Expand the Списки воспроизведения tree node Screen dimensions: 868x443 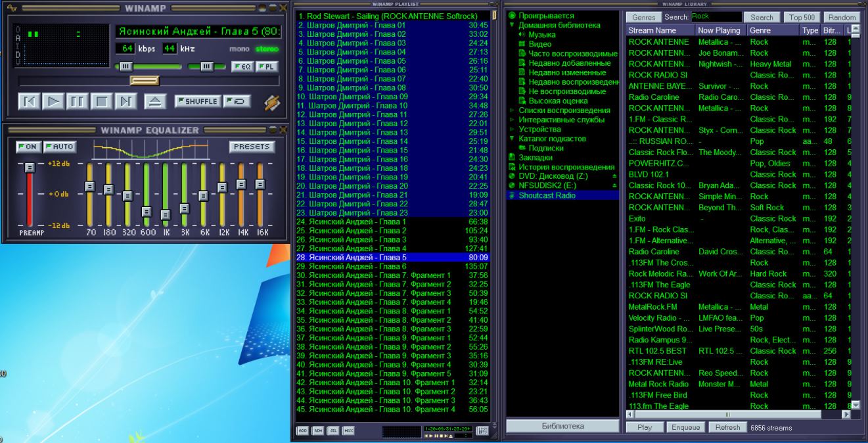tap(512, 110)
